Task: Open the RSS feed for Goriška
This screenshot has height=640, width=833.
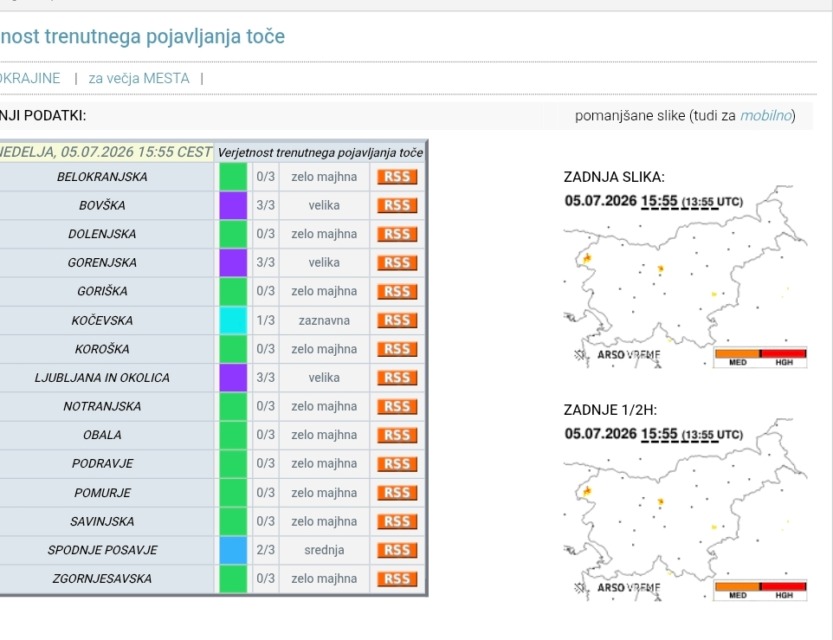Action: 397,292
